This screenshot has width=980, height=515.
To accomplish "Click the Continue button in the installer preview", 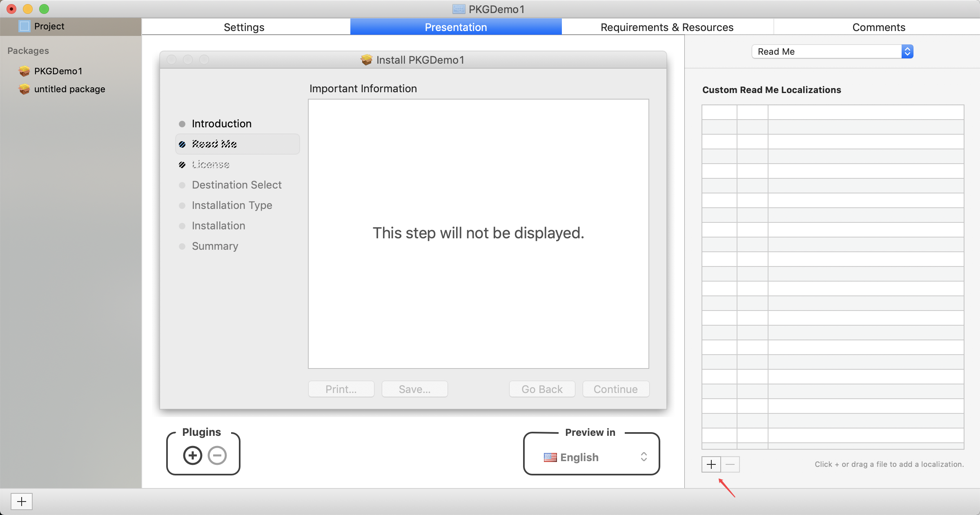I will click(x=615, y=389).
